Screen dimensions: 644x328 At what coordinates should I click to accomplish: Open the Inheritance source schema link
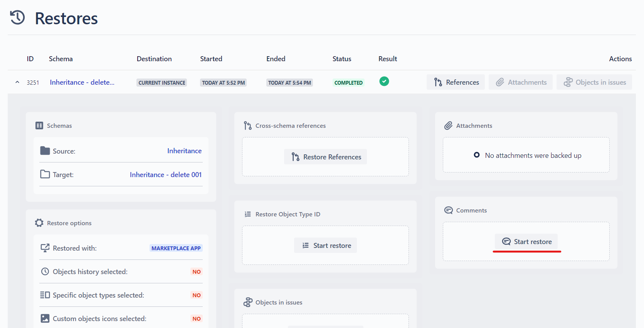[184, 151]
